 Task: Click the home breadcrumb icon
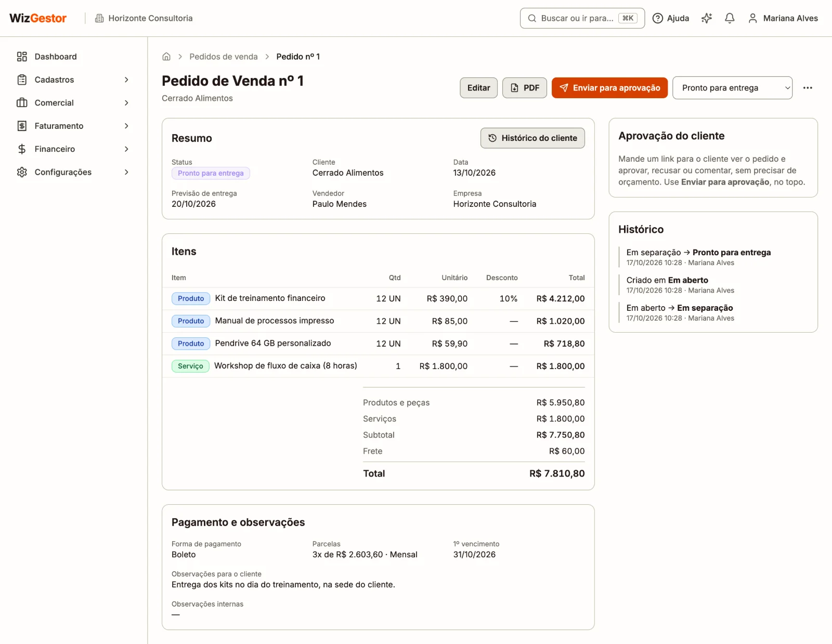click(166, 57)
